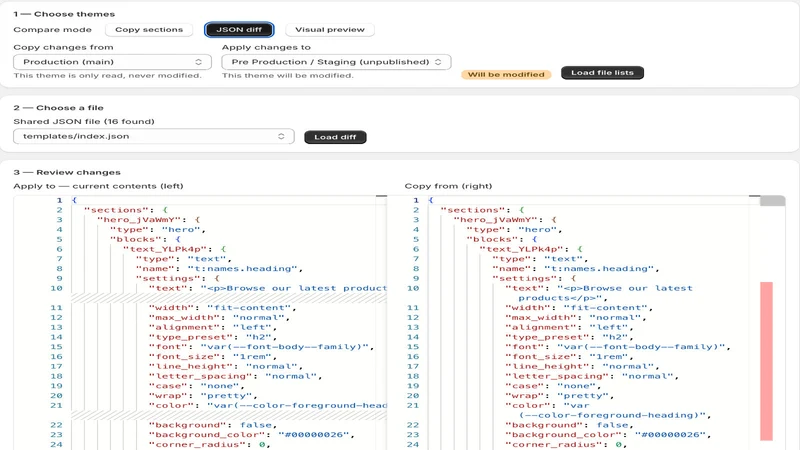
Task: Click the right diff scrollbar thumb
Action: pos(772,201)
